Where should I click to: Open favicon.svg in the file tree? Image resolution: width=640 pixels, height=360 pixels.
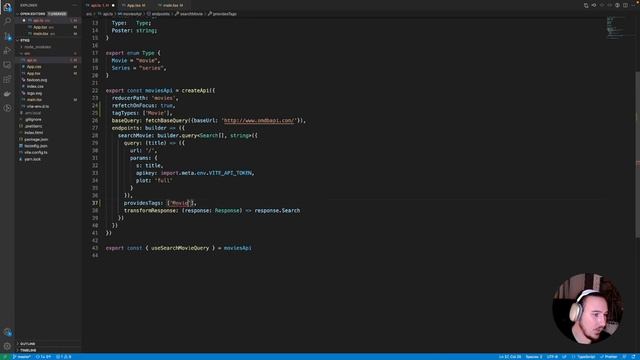point(37,80)
